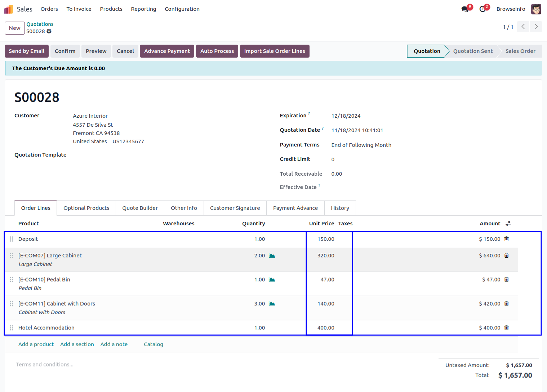This screenshot has height=392, width=547.
Task: Open forecast chart icon for Pedal Bin
Action: coord(272,280)
